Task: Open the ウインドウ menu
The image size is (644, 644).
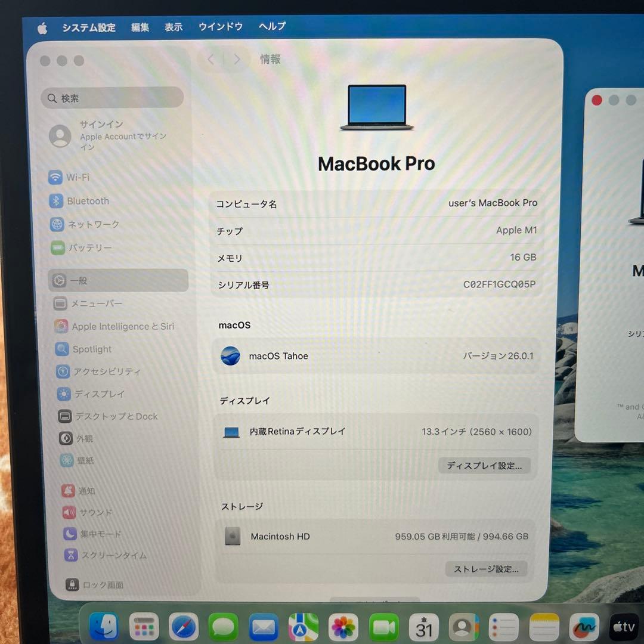Action: point(221,26)
